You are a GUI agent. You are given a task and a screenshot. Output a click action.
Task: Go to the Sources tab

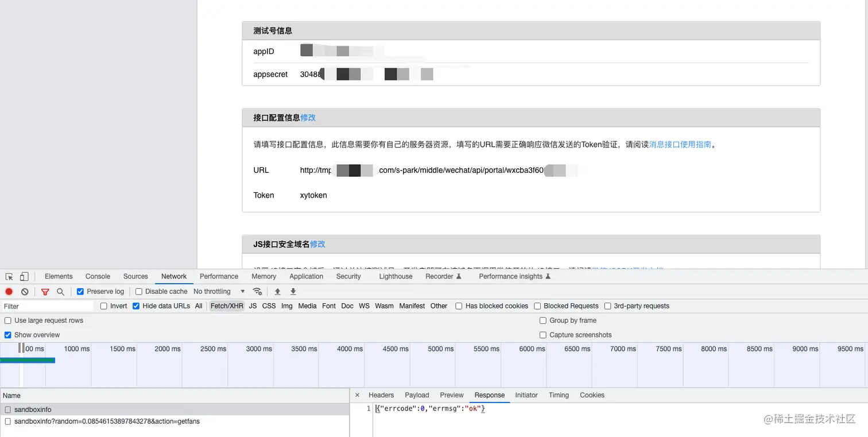[x=135, y=276]
